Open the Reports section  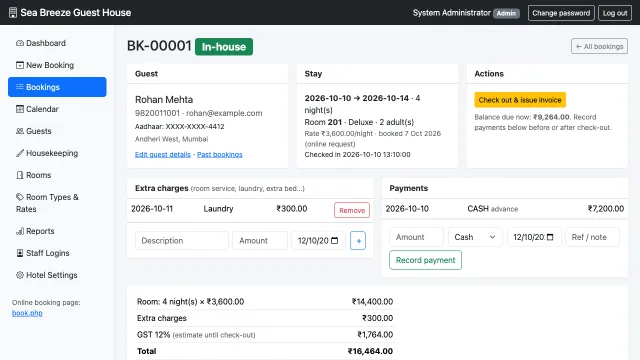point(57,231)
